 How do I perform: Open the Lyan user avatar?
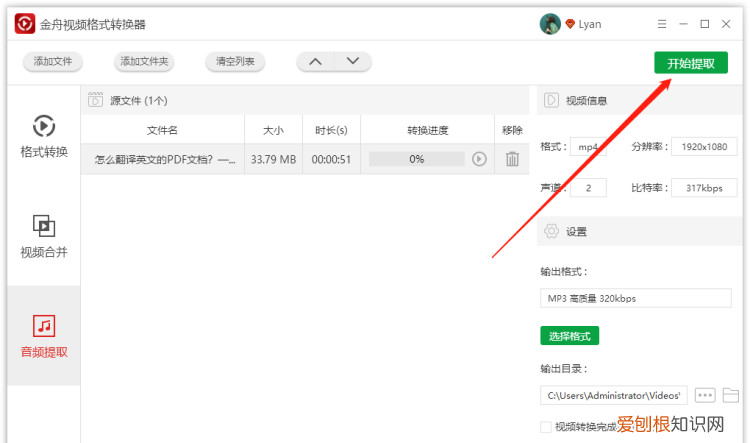tap(550, 24)
